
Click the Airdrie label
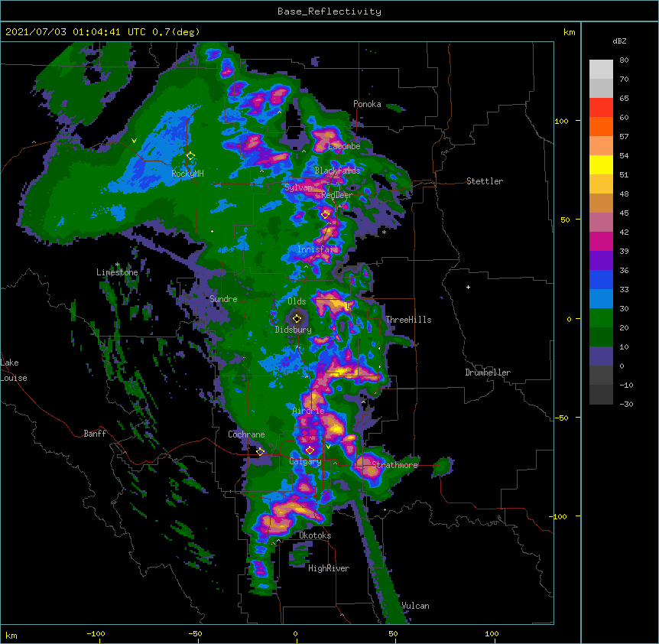tap(309, 411)
